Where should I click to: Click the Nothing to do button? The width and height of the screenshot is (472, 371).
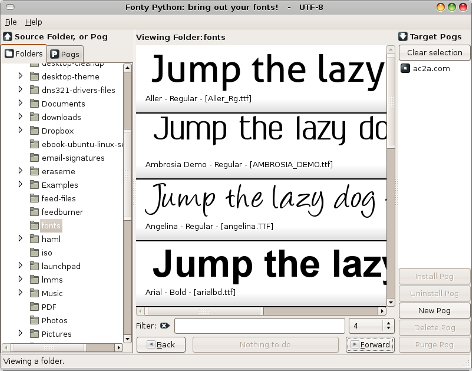[x=265, y=345]
